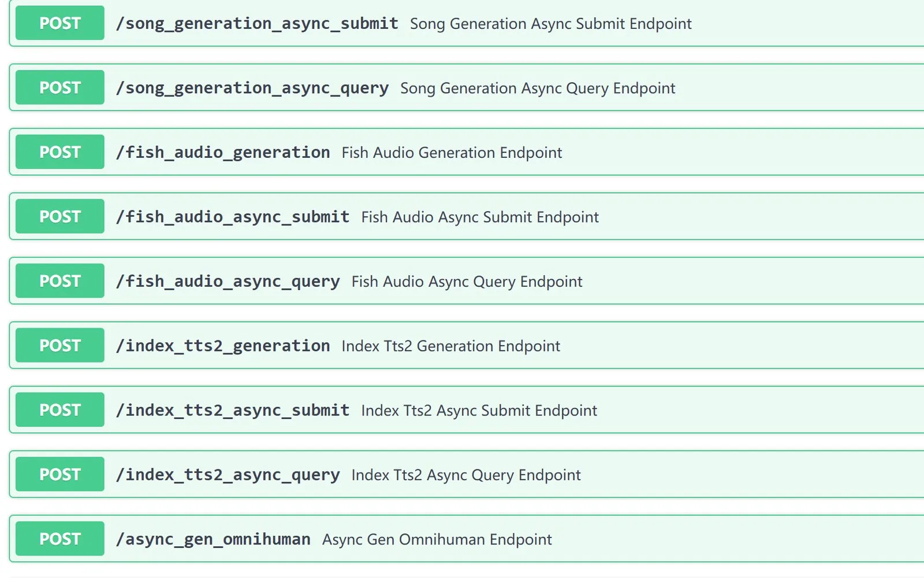This screenshot has height=578, width=924.
Task: Expand Fish Audio Generation Endpoint description
Action: (x=452, y=153)
